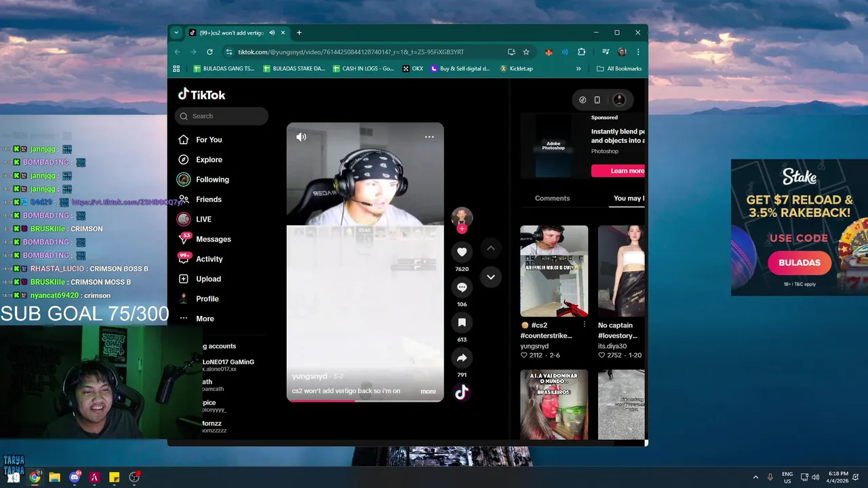Image resolution: width=868 pixels, height=488 pixels.
Task: Follow the creator with the plus button
Action: 462,229
